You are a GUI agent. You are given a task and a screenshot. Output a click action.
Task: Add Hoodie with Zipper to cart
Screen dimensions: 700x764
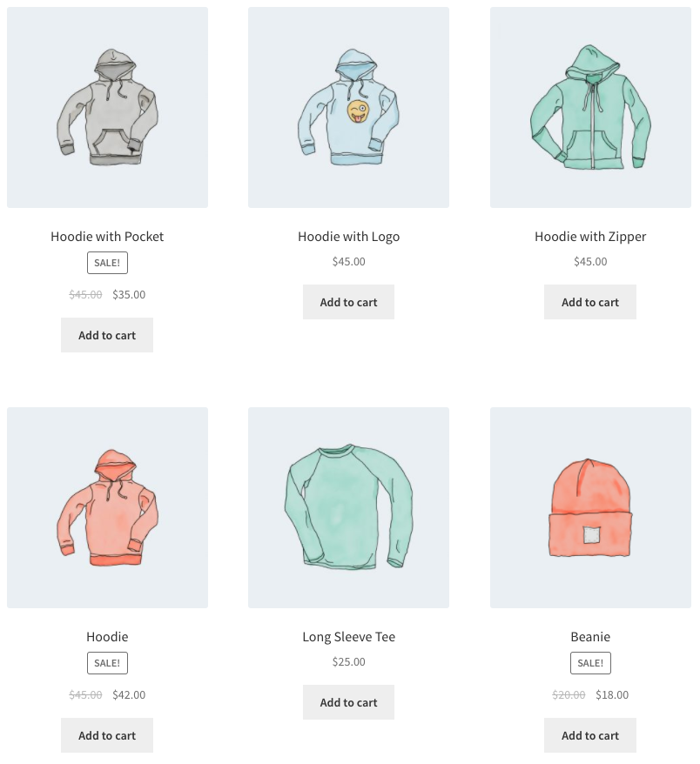tap(590, 302)
